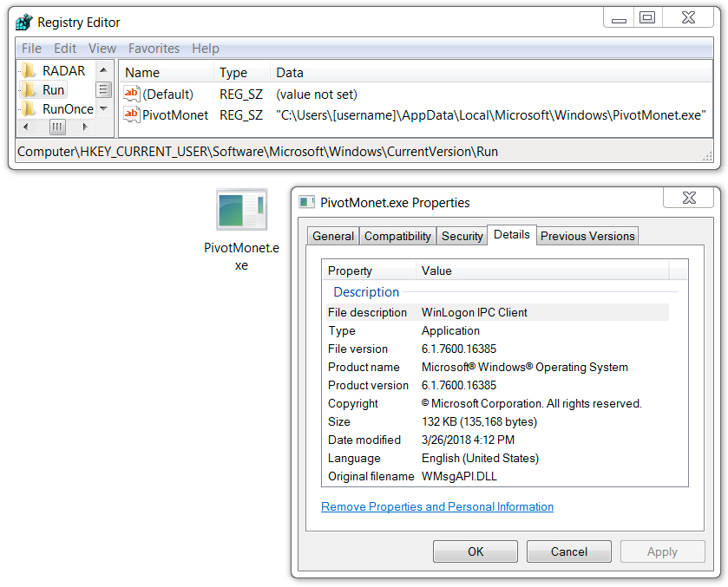Click the Registry Editor app icon in title bar

pos(23,22)
